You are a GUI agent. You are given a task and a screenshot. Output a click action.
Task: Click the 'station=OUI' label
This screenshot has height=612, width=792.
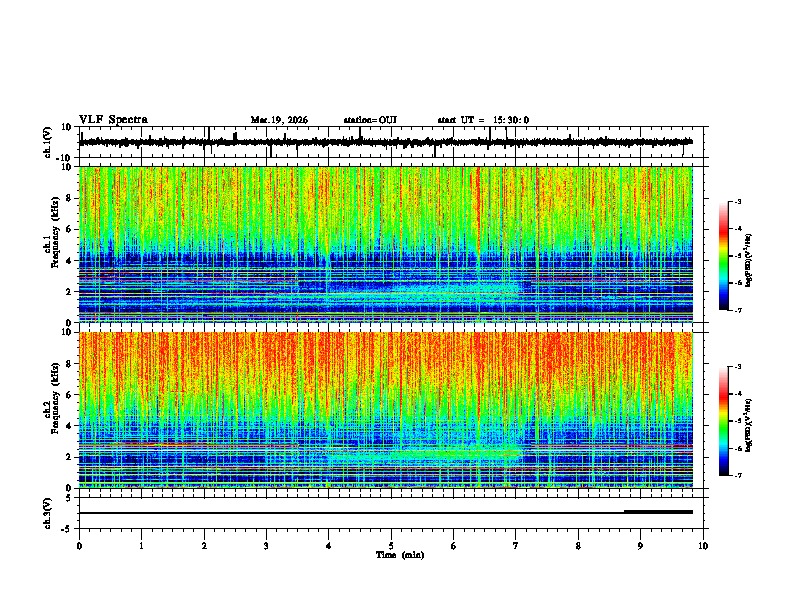pos(370,120)
